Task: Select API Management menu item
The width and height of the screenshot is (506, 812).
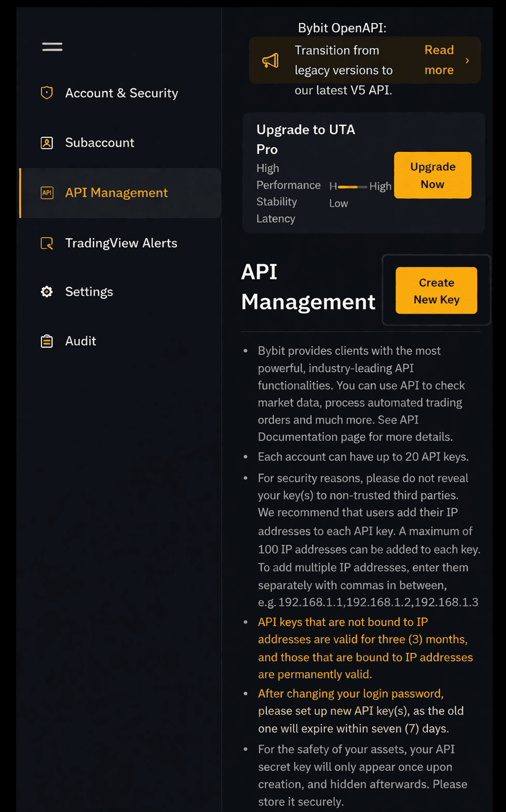Action: coord(120,193)
